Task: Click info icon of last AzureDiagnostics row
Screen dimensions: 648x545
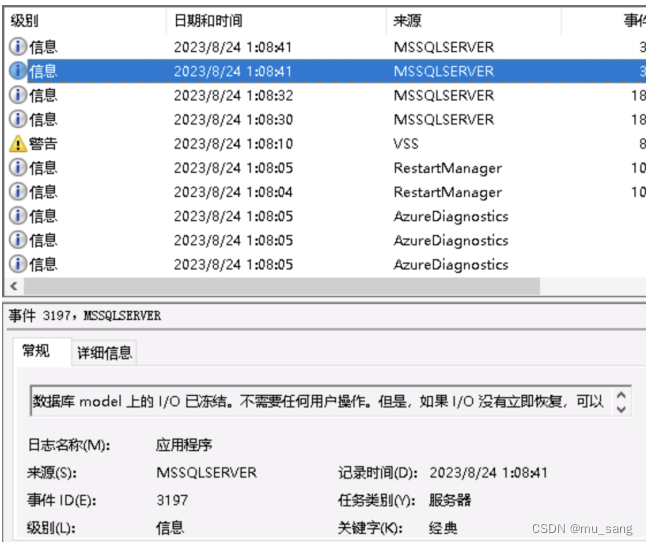Action: point(18,264)
